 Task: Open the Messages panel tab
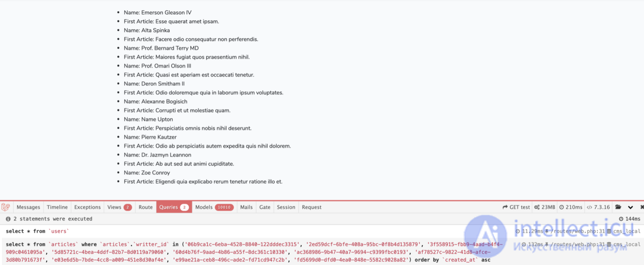tap(28, 207)
